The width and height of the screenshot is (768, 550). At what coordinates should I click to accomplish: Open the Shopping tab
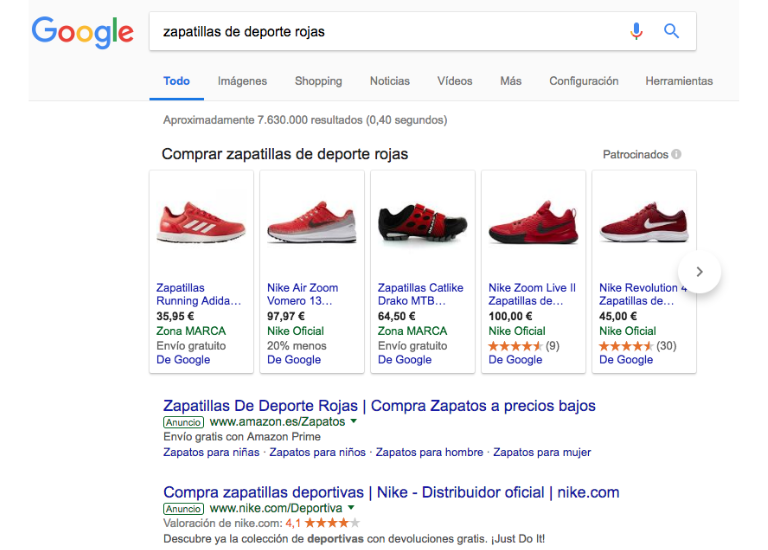[x=318, y=81]
